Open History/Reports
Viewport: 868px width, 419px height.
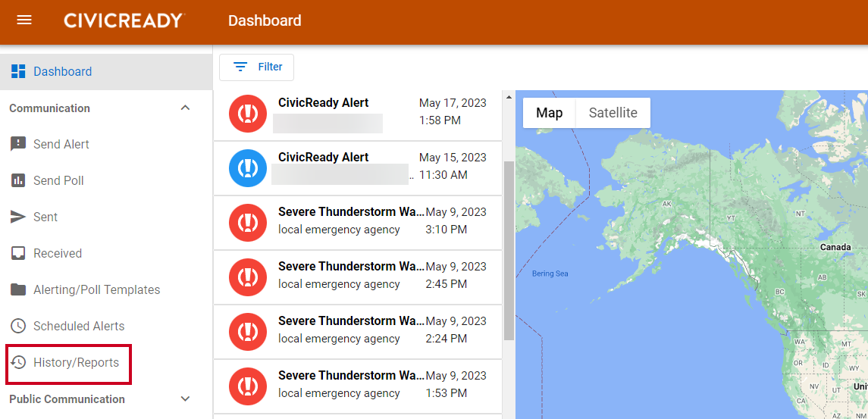[106, 362]
